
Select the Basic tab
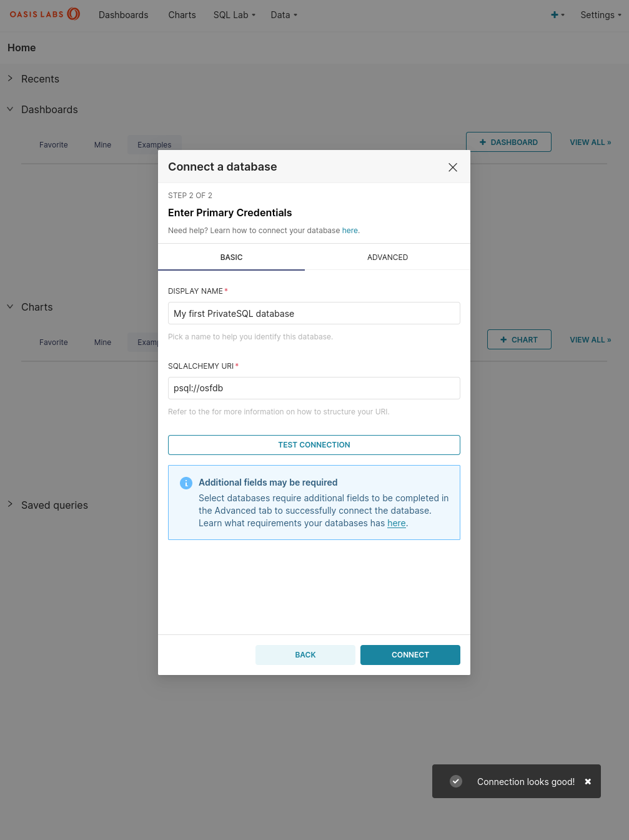pos(231,257)
